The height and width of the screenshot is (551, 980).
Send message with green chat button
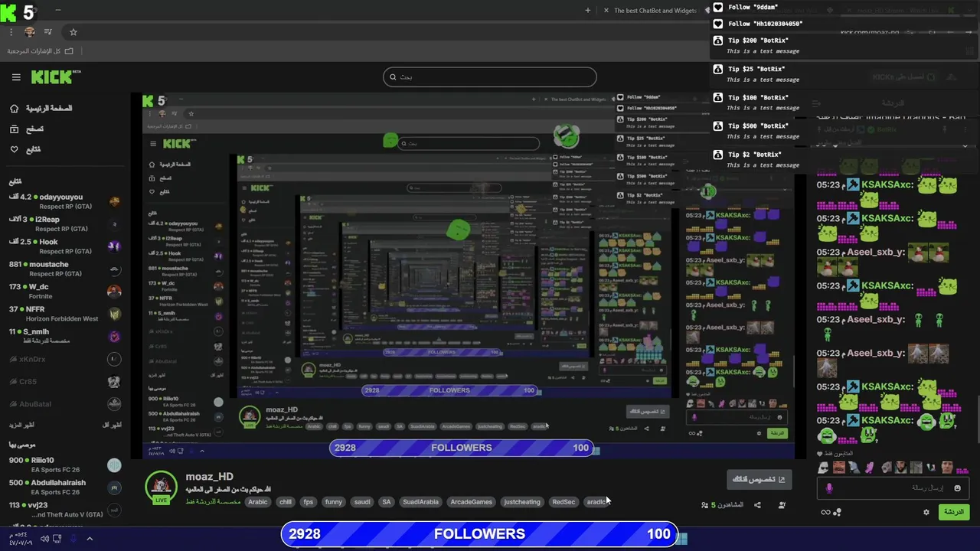pyautogui.click(x=954, y=512)
